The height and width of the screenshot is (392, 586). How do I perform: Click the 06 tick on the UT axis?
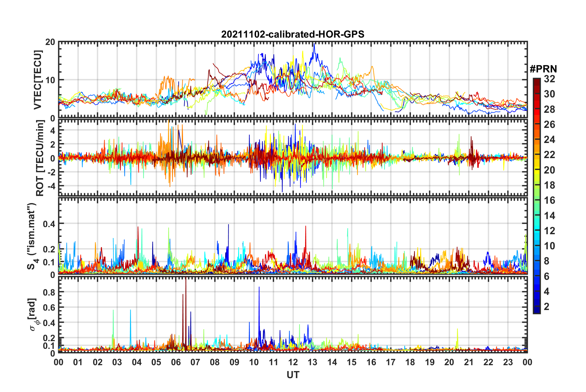pos(176,362)
